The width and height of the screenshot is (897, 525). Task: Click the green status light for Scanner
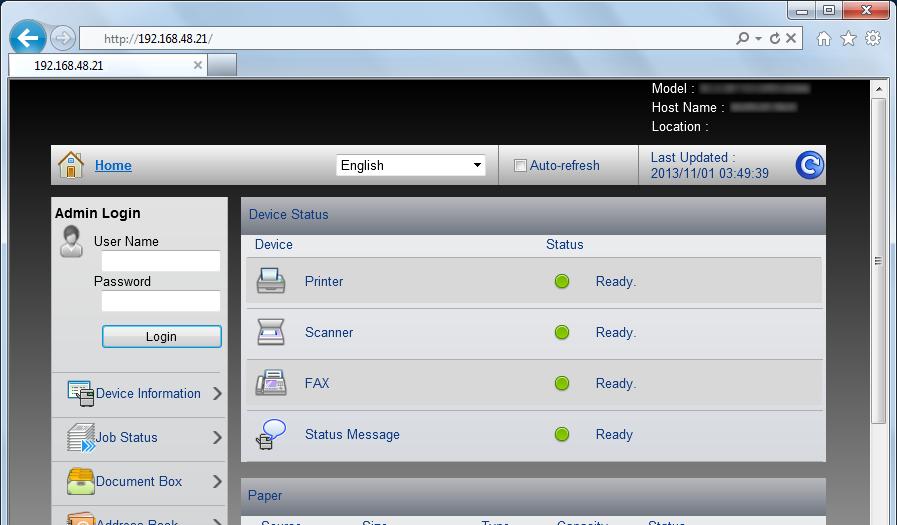[562, 332]
